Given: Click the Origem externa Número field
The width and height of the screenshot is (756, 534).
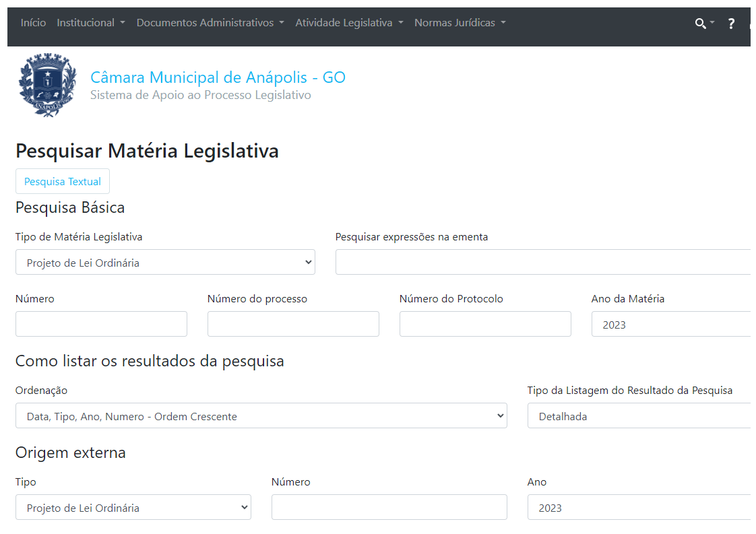Looking at the screenshot, I should coord(389,508).
